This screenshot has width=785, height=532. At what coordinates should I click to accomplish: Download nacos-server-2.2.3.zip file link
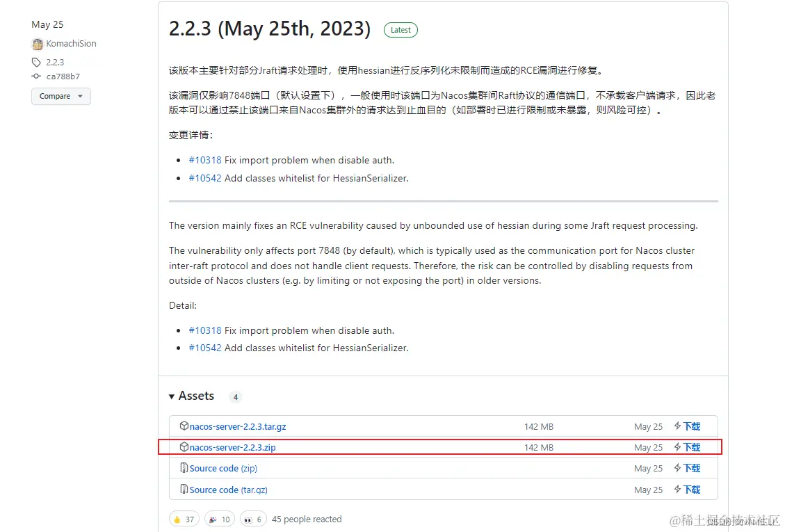[x=232, y=448]
